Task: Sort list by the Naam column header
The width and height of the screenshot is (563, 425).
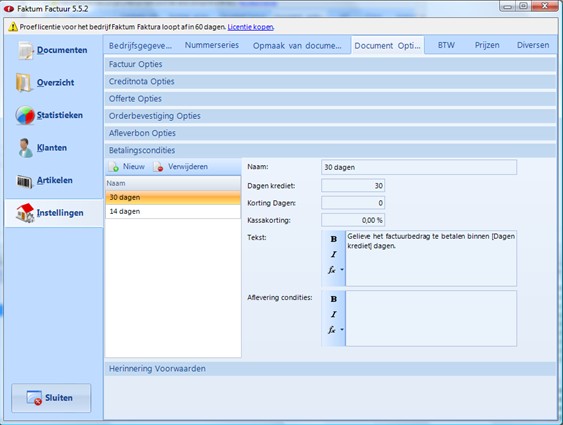Action: click(x=173, y=183)
